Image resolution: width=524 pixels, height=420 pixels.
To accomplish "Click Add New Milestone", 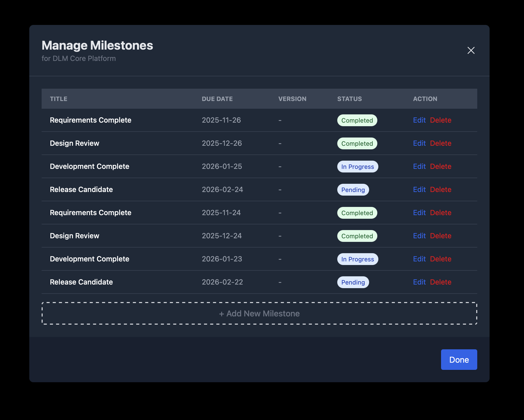I will tap(259, 313).
